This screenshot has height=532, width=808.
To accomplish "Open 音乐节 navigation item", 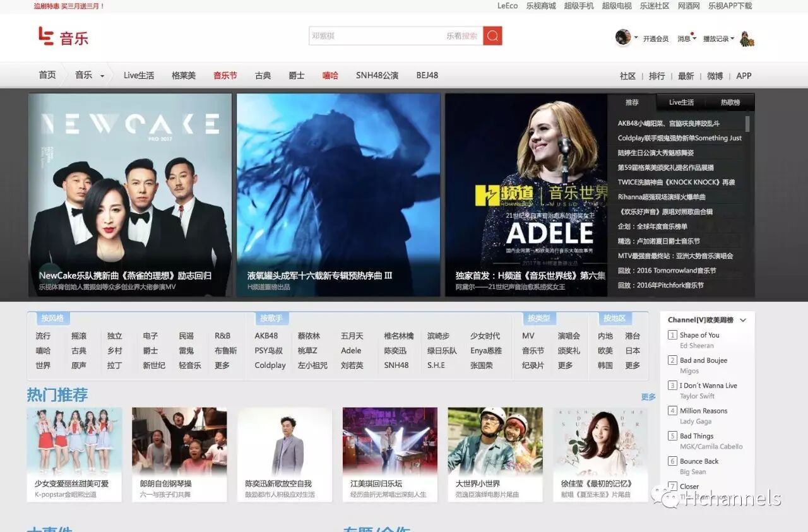I will pyautogui.click(x=225, y=75).
